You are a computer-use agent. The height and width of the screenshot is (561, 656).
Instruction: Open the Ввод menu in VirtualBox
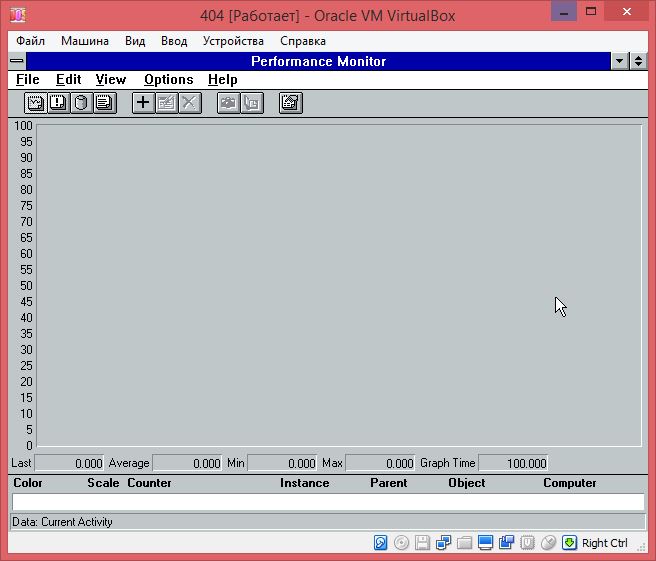[x=174, y=41]
